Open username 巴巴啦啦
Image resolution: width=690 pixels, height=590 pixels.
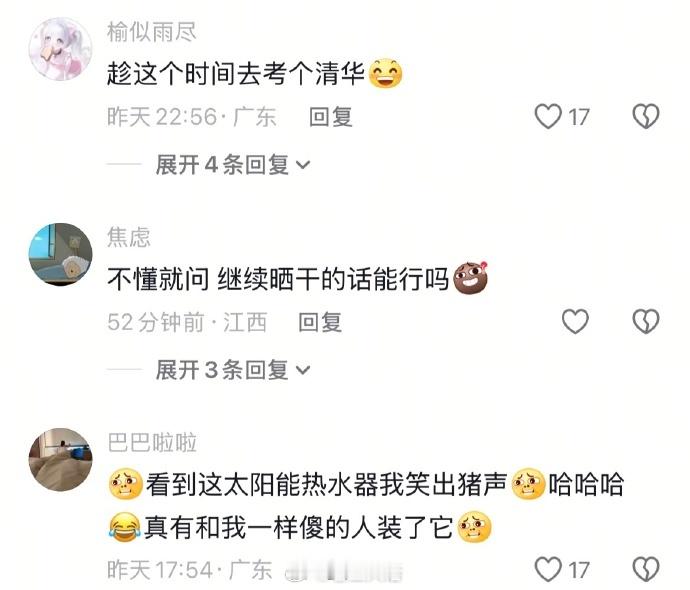tap(152, 442)
